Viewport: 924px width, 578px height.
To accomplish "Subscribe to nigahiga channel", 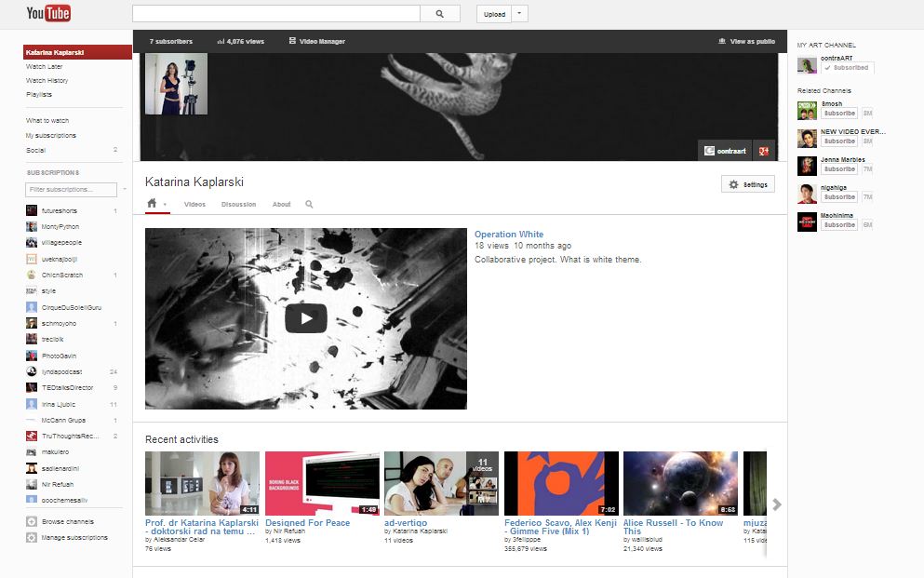I will [839, 196].
